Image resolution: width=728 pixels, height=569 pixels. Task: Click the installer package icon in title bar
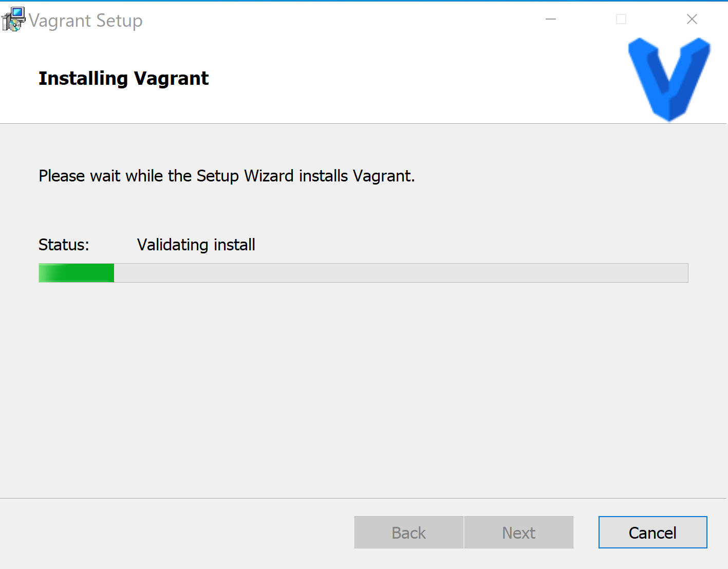pos(13,19)
